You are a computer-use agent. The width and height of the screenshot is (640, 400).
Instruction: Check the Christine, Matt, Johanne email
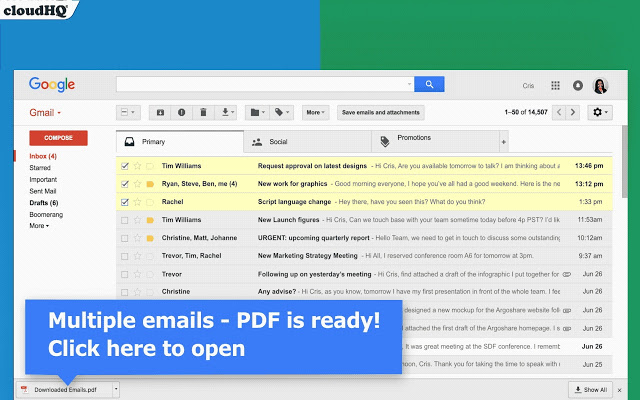tap(124, 238)
